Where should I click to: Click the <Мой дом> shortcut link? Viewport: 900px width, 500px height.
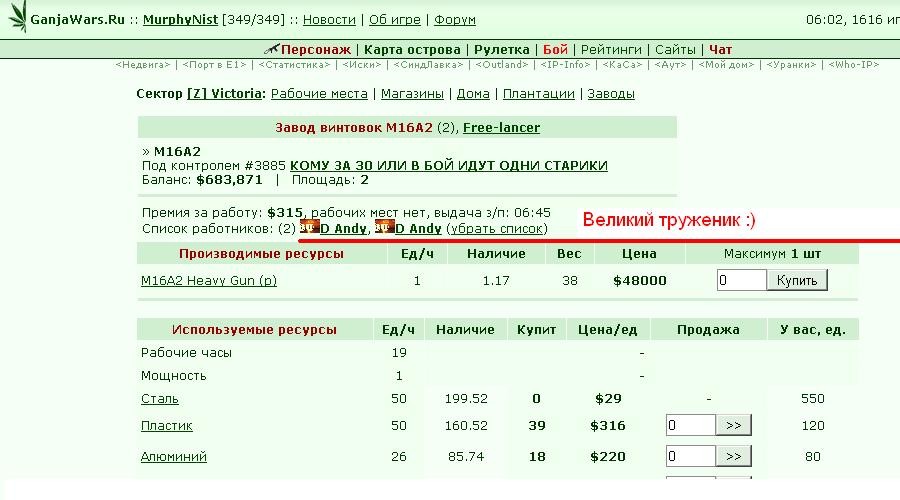click(726, 65)
